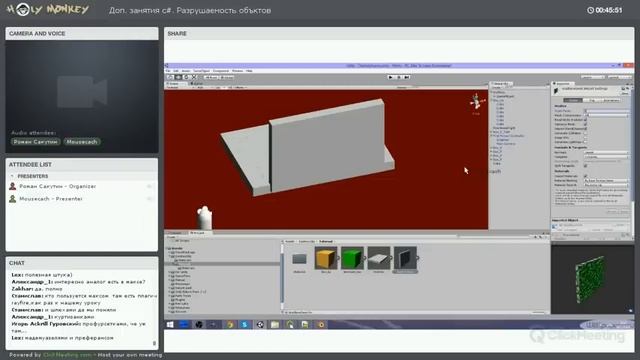Viewport: 640px width, 360px height.
Task: Click the Mousecach presenter avatar icon
Action: pyautogui.click(x=13, y=199)
